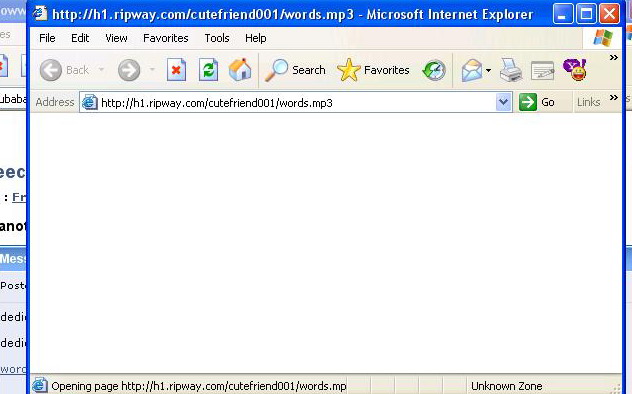Expand the toolbar overflow chevron

tap(613, 58)
